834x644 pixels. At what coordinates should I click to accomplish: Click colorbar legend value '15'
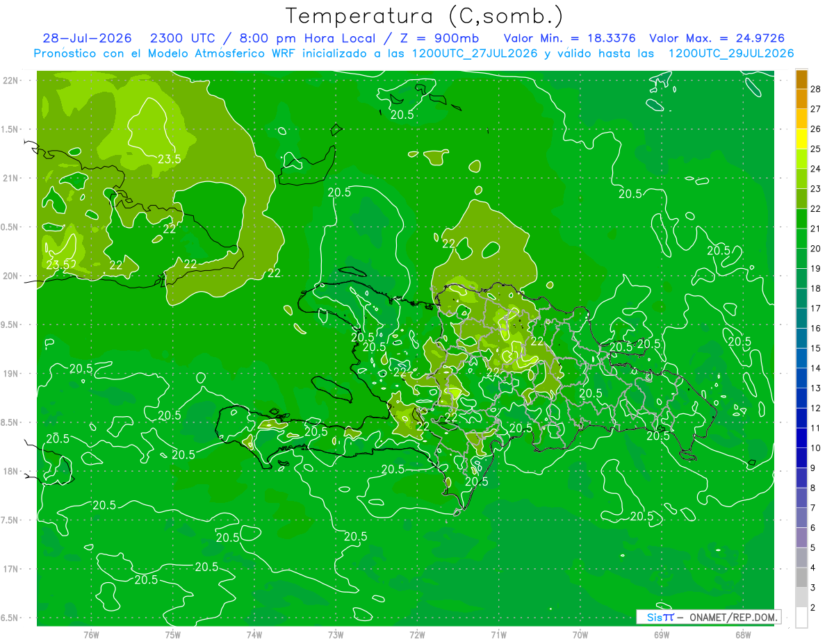[817, 348]
